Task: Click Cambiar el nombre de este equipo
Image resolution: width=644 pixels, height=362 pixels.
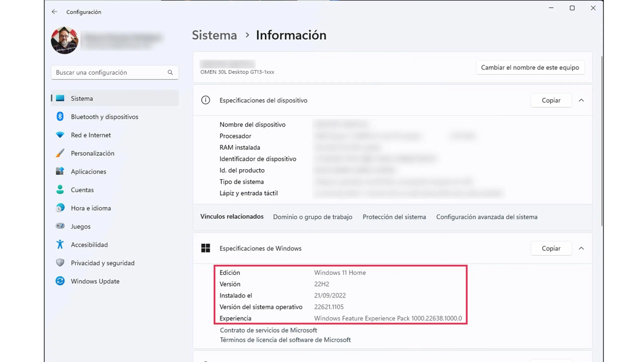Action: pyautogui.click(x=530, y=67)
